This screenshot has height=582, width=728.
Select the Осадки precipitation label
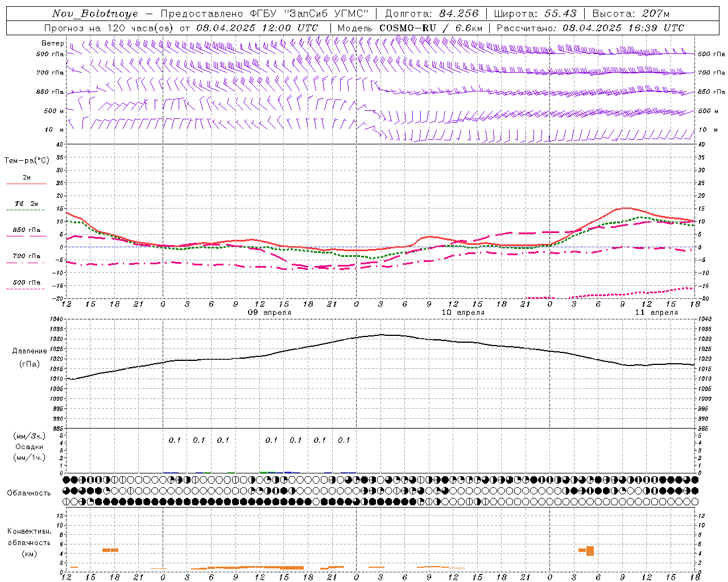[30, 447]
